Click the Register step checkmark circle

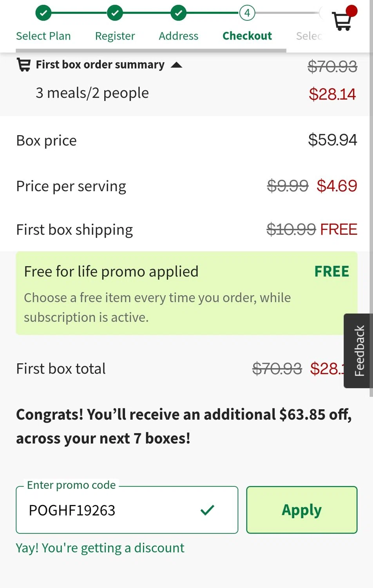(x=115, y=13)
